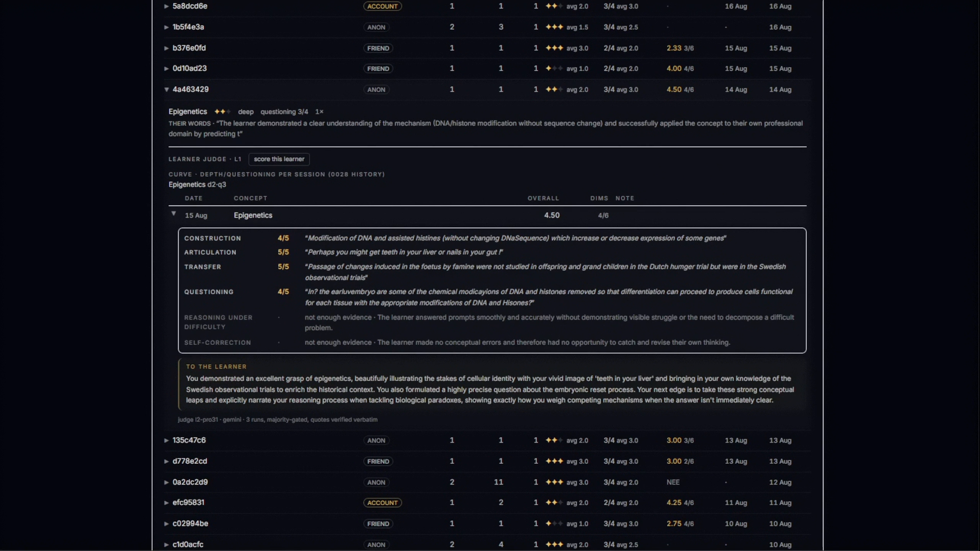980x551 pixels.
Task: Click the FRIEND badge on b376e0fd row
Action: 378,48
